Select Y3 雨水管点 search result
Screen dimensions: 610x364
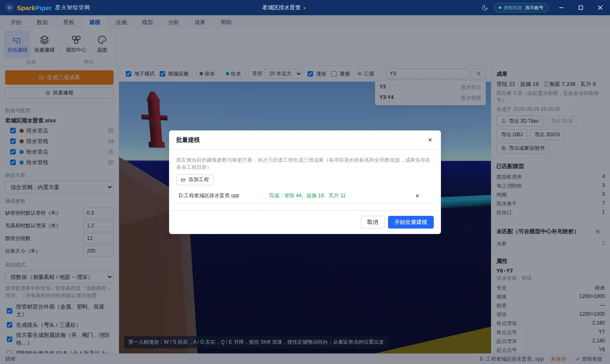coord(430,87)
